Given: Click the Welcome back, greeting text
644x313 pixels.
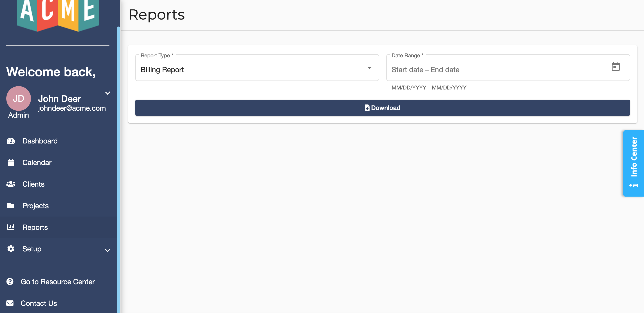Looking at the screenshot, I should (x=51, y=72).
